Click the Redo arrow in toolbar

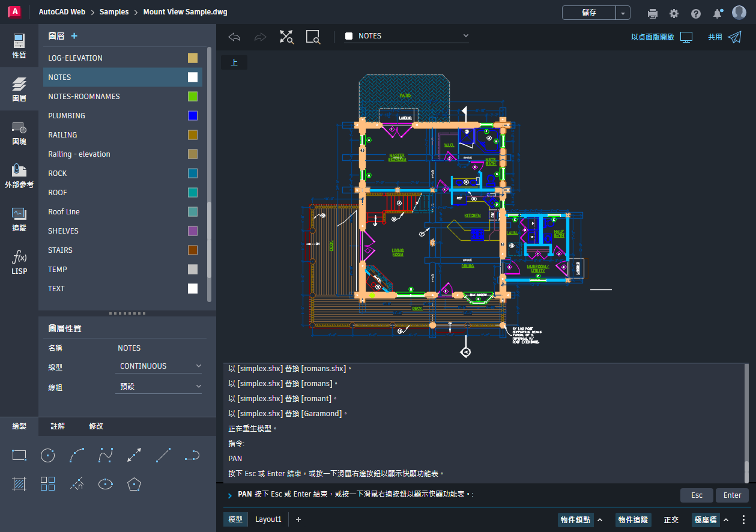click(260, 37)
